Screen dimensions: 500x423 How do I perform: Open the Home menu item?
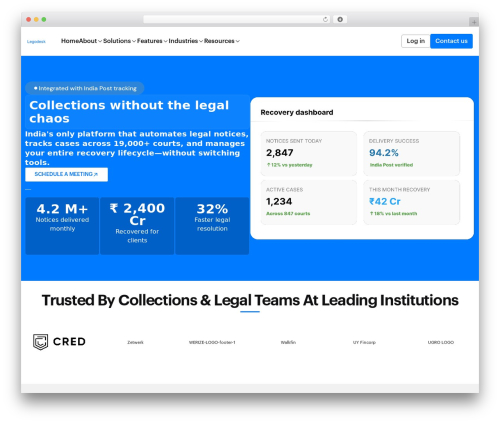70,41
